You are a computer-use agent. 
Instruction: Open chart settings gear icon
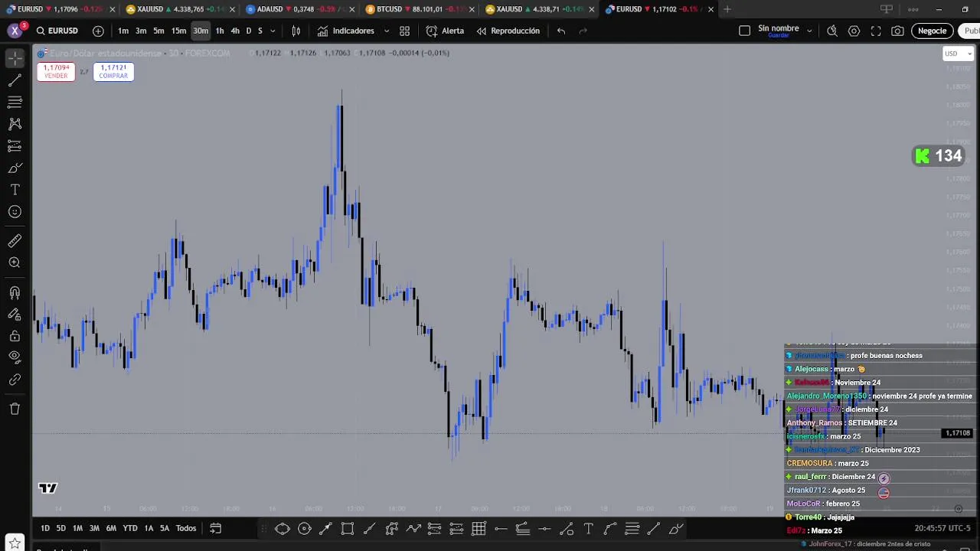[x=854, y=31]
